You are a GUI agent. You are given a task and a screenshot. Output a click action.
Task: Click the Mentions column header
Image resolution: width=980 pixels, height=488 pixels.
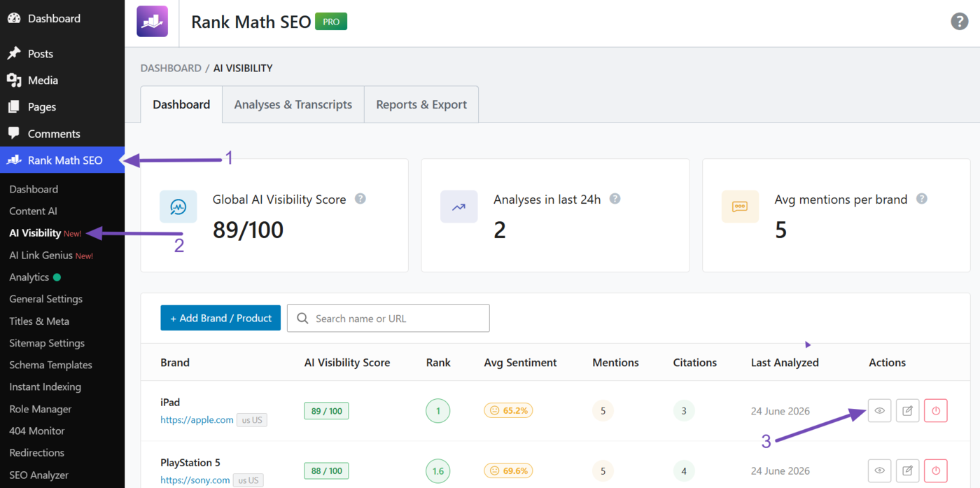[615, 363]
